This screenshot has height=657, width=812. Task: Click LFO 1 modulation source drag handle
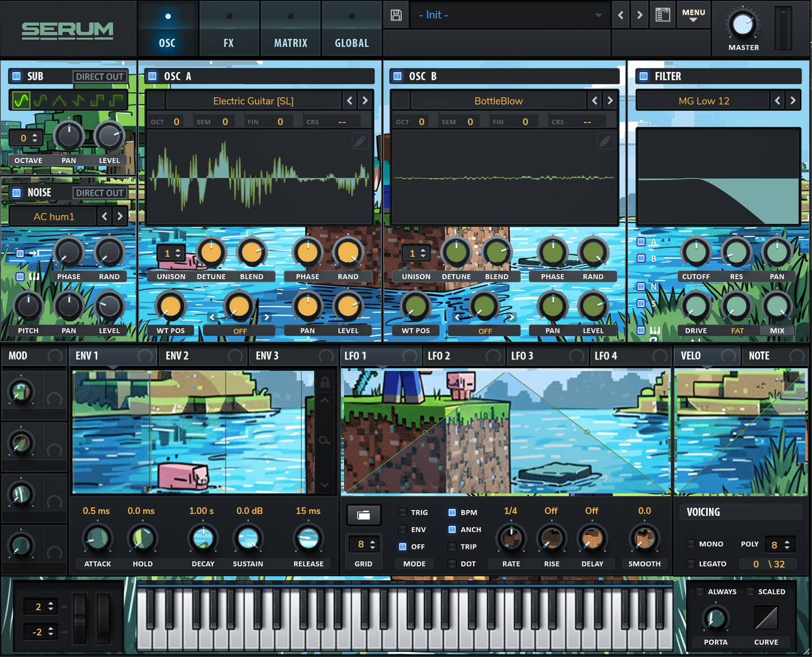click(x=411, y=356)
